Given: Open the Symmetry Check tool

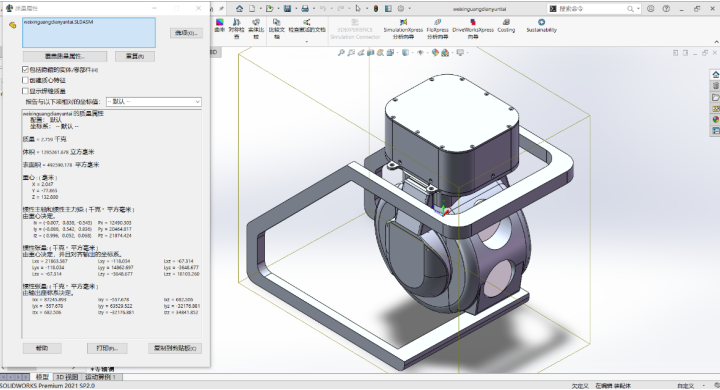Looking at the screenshot, I should click(x=236, y=28).
